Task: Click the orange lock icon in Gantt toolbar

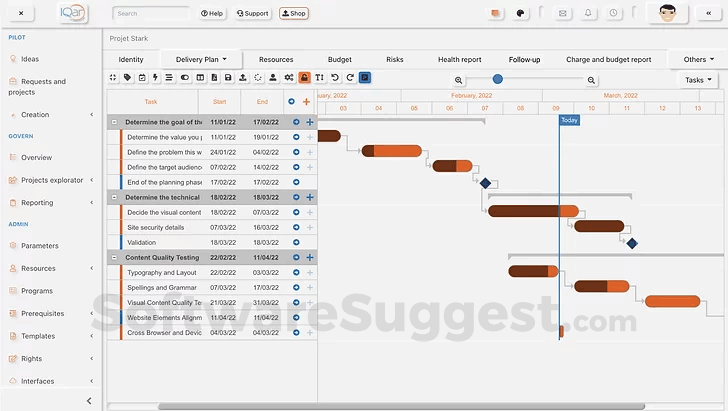Action: click(304, 78)
